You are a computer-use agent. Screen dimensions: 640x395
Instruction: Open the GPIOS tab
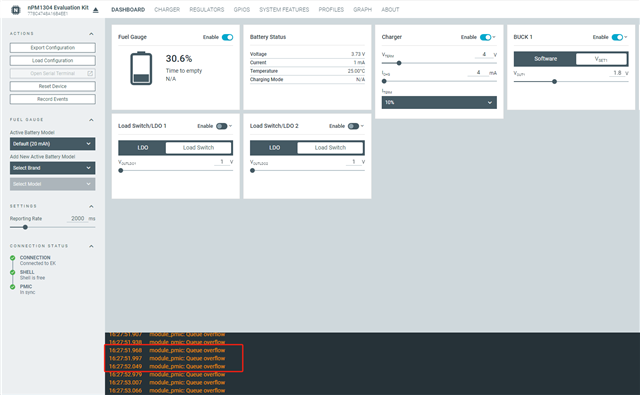pyautogui.click(x=242, y=9)
